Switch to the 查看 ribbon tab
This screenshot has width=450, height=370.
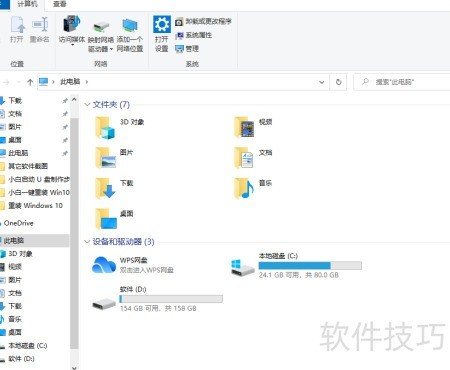pyautogui.click(x=60, y=4)
